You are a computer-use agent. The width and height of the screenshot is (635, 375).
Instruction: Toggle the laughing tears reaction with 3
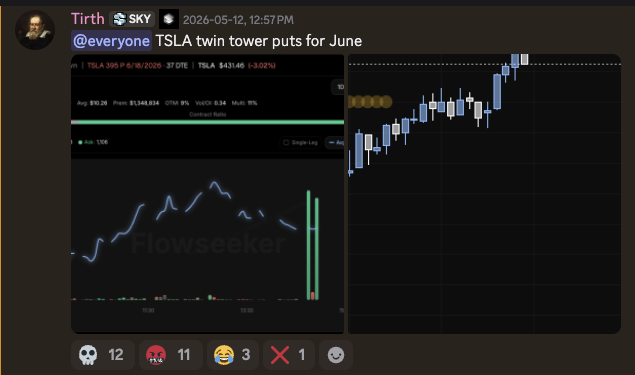pos(233,355)
